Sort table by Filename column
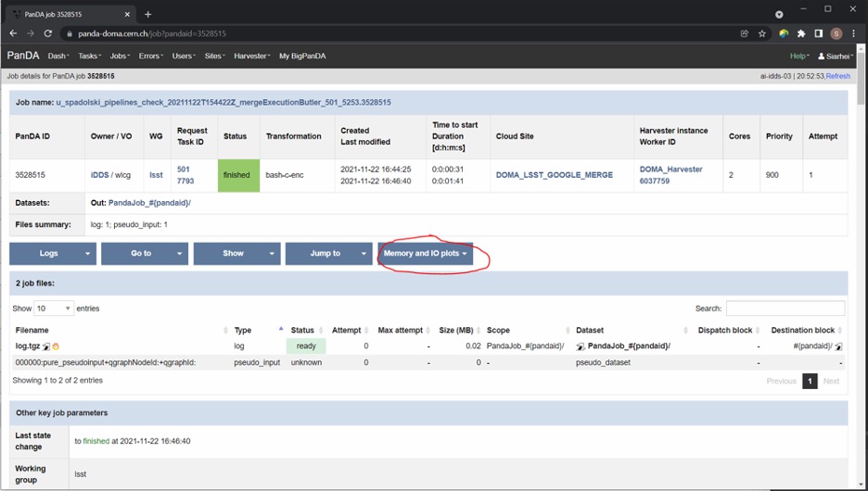This screenshot has width=868, height=491. [32, 330]
